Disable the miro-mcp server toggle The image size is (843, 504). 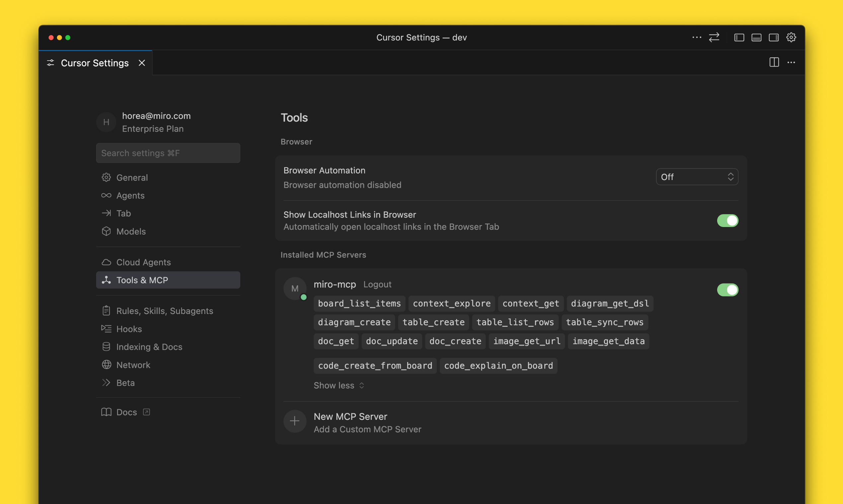pyautogui.click(x=728, y=290)
